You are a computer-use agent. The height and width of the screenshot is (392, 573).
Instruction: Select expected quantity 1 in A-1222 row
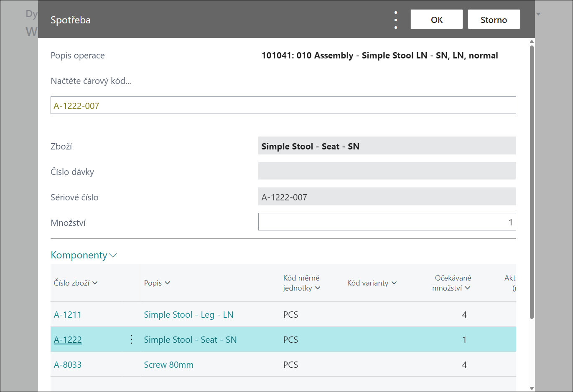[x=464, y=340]
